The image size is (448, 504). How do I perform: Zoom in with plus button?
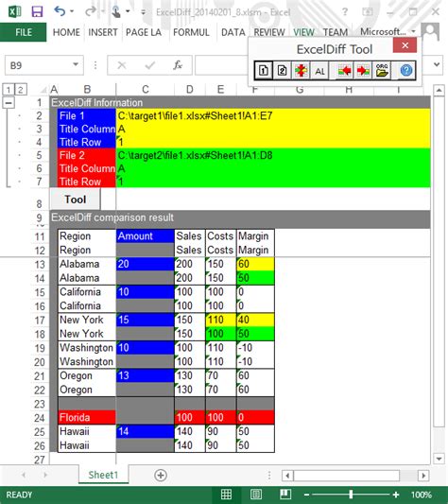(396, 495)
